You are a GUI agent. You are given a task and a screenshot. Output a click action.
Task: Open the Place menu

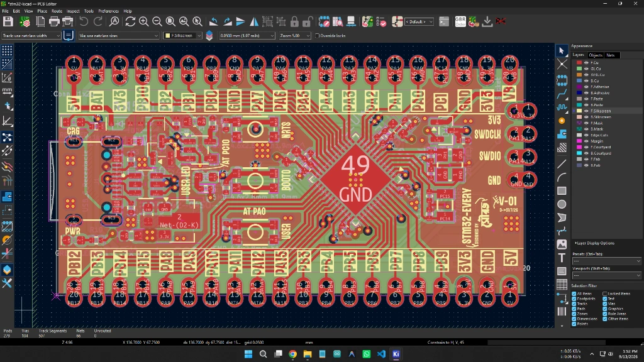click(42, 11)
